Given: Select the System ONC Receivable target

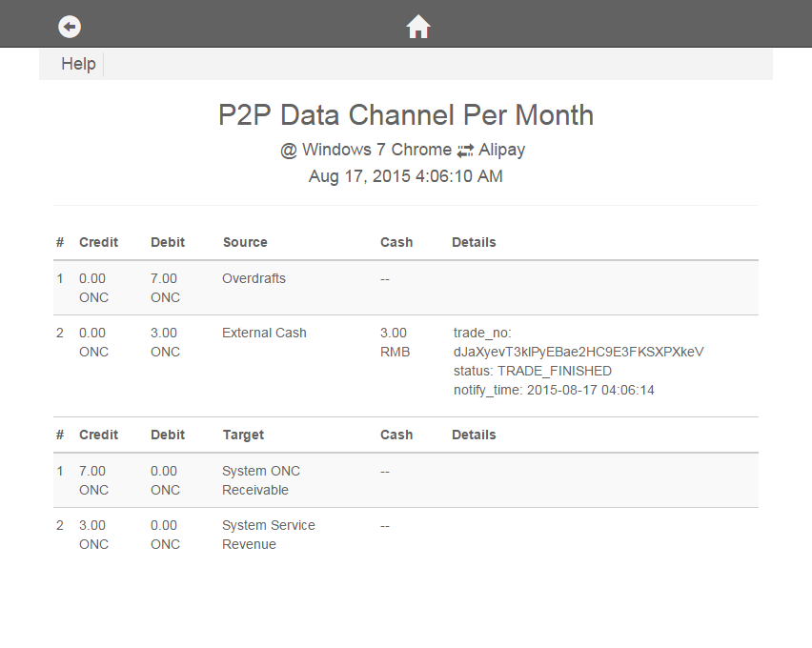Looking at the screenshot, I should [261, 480].
